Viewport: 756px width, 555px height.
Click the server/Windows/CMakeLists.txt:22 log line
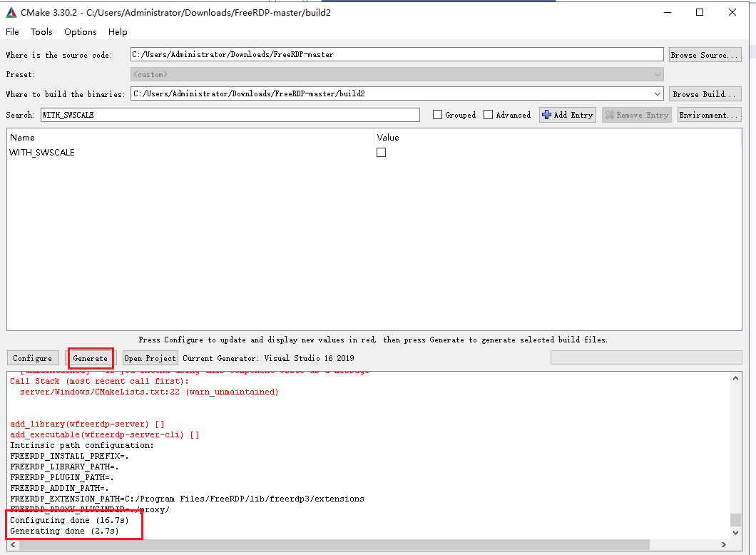149,392
